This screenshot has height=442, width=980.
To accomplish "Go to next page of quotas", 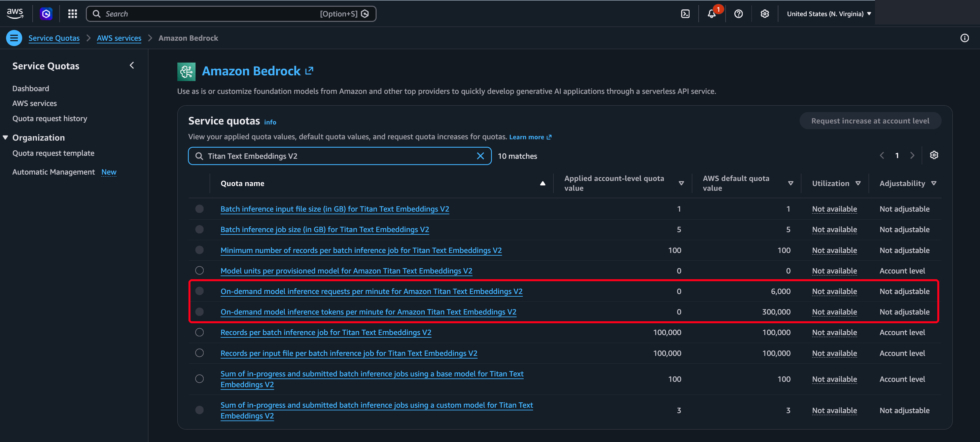I will [x=912, y=156].
